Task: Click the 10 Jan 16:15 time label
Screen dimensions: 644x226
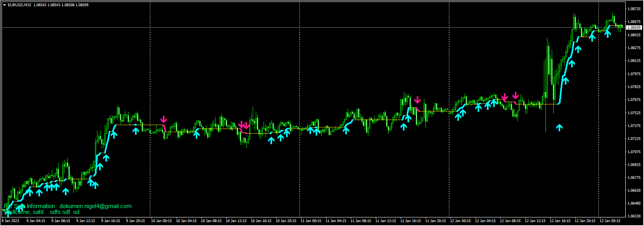Action: (261, 221)
